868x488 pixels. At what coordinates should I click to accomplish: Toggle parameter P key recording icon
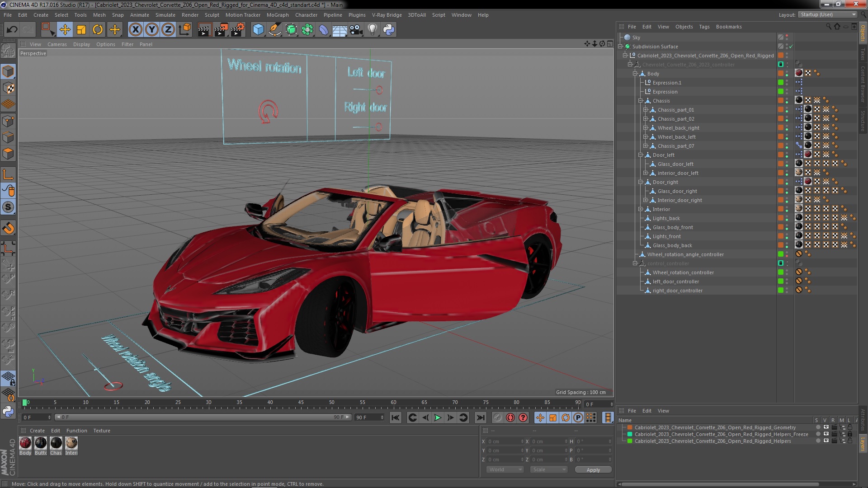(x=578, y=418)
